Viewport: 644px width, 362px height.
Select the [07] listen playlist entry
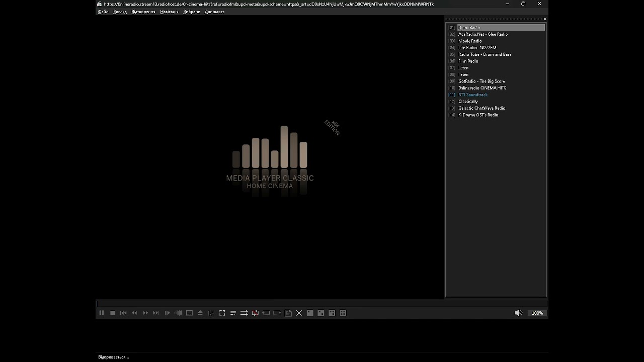coord(496,68)
